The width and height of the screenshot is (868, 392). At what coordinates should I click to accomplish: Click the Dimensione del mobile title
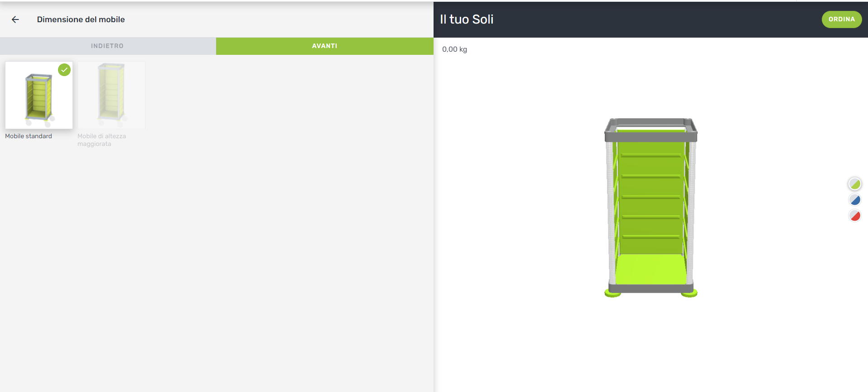pyautogui.click(x=81, y=19)
